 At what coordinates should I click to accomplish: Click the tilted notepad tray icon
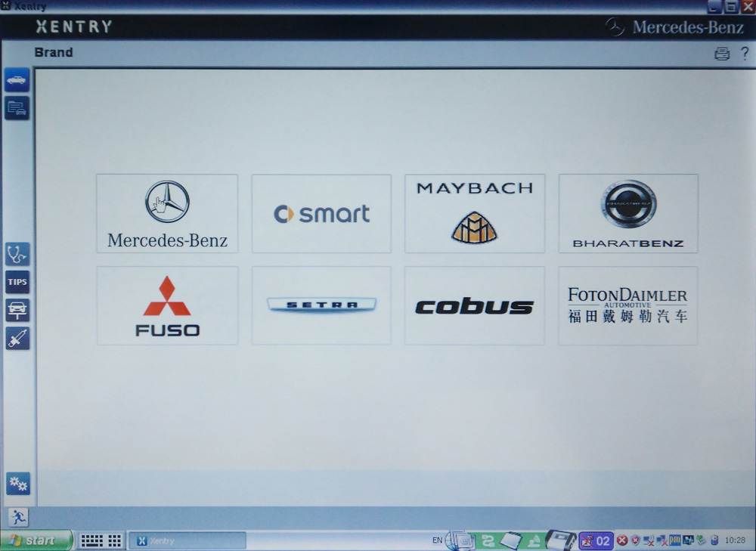point(511,540)
